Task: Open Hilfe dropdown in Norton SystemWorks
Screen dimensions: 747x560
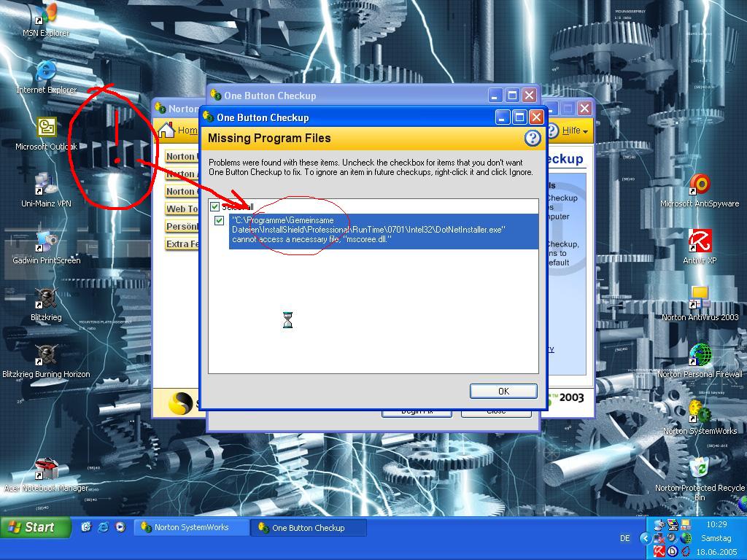Action: [x=575, y=130]
